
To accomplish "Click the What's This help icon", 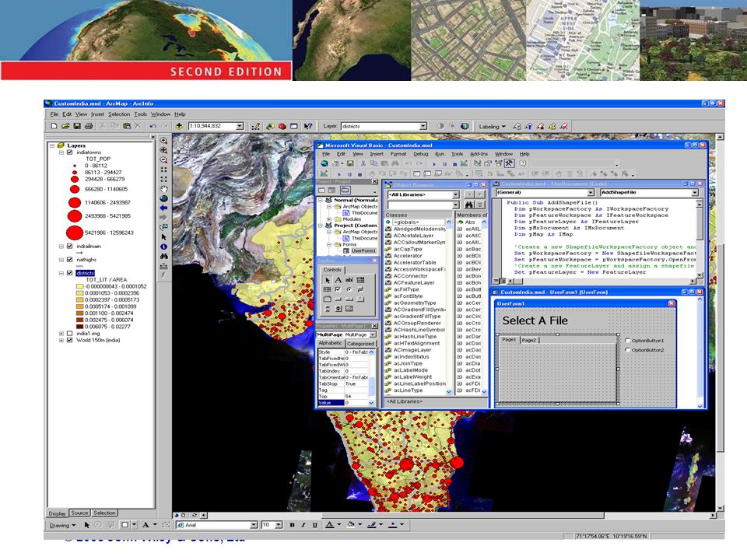I will click(x=308, y=126).
